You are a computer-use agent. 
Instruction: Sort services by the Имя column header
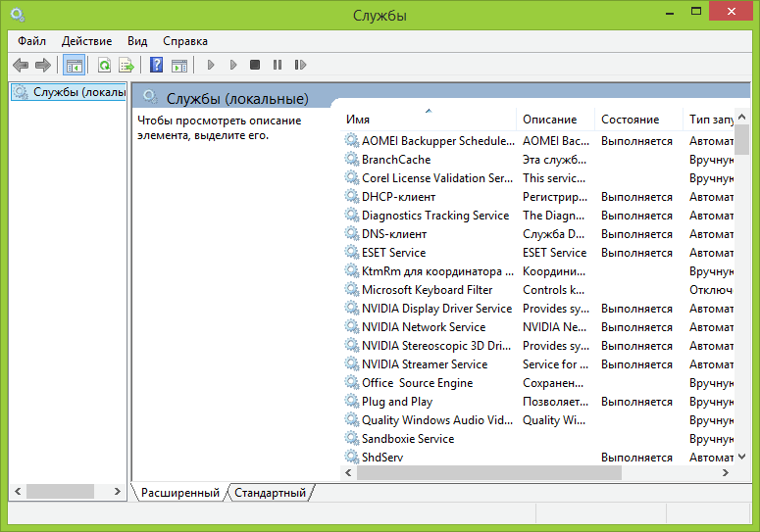[358, 120]
